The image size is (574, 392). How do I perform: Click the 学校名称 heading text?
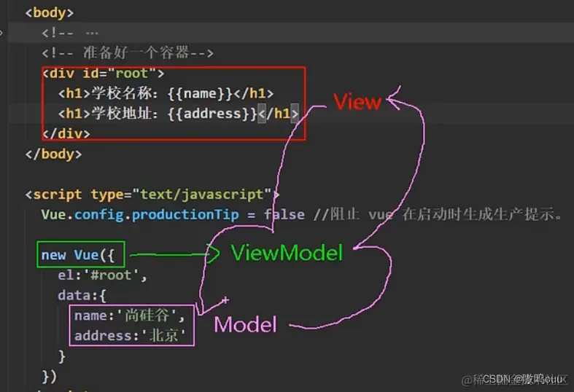pyautogui.click(x=121, y=93)
